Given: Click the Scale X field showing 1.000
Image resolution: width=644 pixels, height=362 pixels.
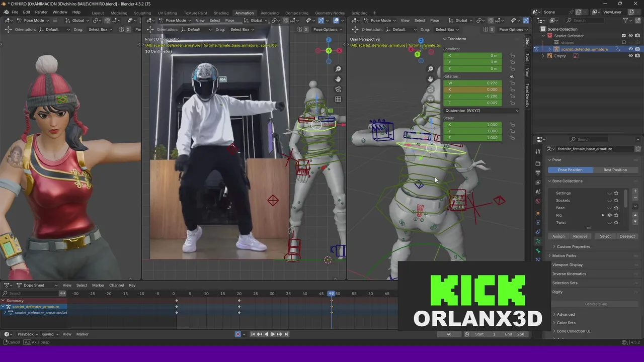Looking at the screenshot, I should 472,124.
